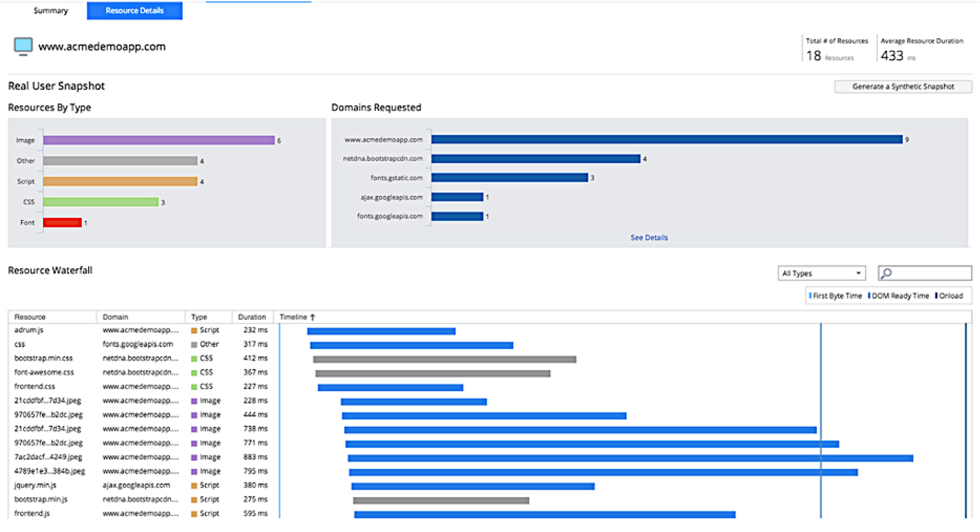
Task: Click the adrum.js timeline bar
Action: (x=381, y=331)
